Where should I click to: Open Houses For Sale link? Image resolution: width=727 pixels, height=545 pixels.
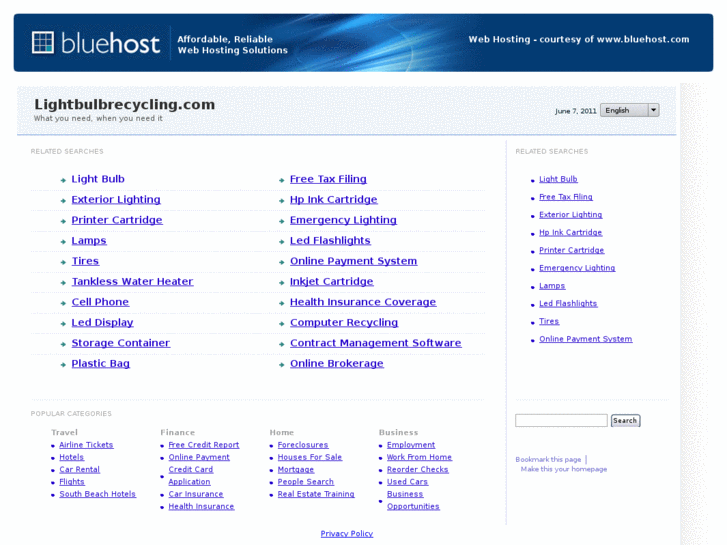click(310, 457)
